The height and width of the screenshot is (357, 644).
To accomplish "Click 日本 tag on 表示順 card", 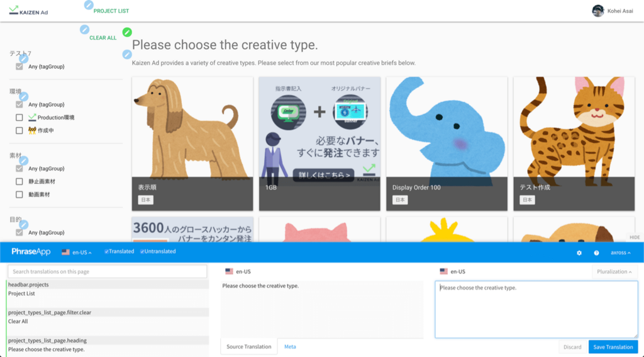I will point(146,200).
